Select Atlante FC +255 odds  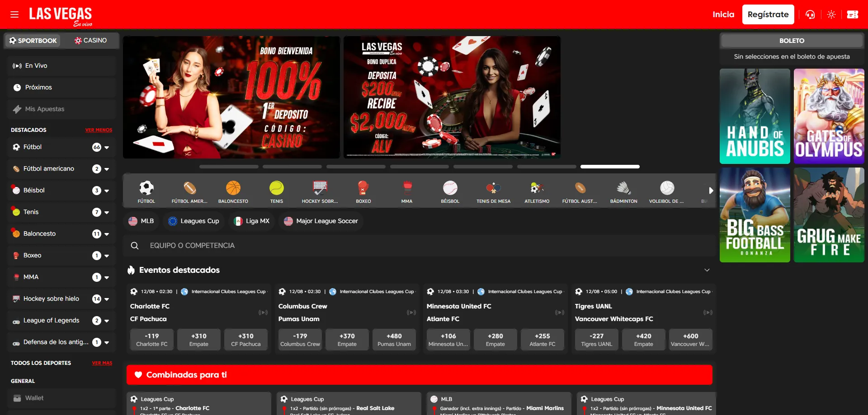pyautogui.click(x=542, y=340)
